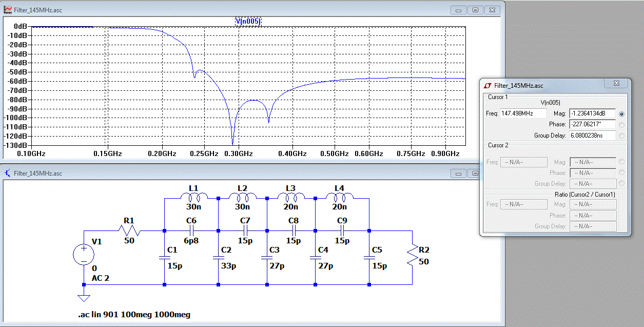
Task: Select capacitor C3 symbol
Action: tap(267, 258)
